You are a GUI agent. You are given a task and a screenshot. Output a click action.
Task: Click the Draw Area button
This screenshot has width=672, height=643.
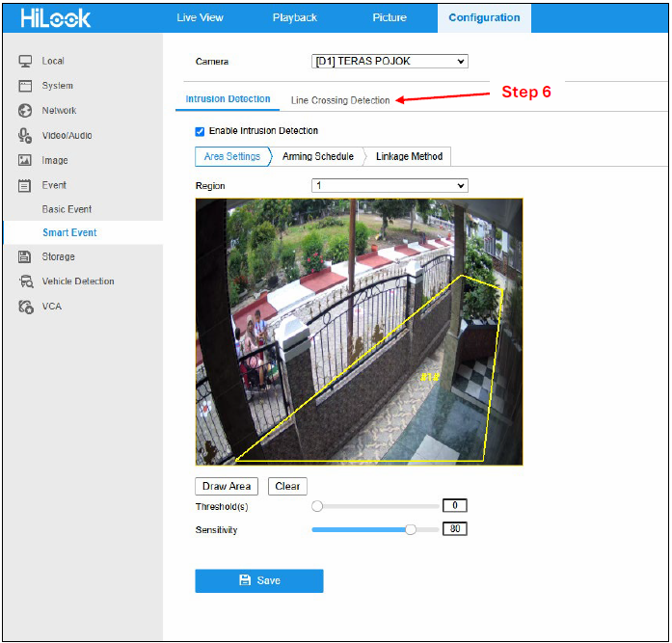(227, 486)
